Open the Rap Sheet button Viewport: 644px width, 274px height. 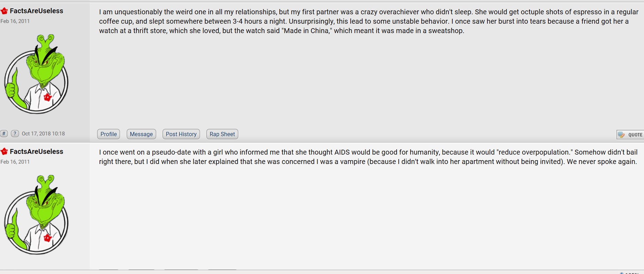click(222, 134)
